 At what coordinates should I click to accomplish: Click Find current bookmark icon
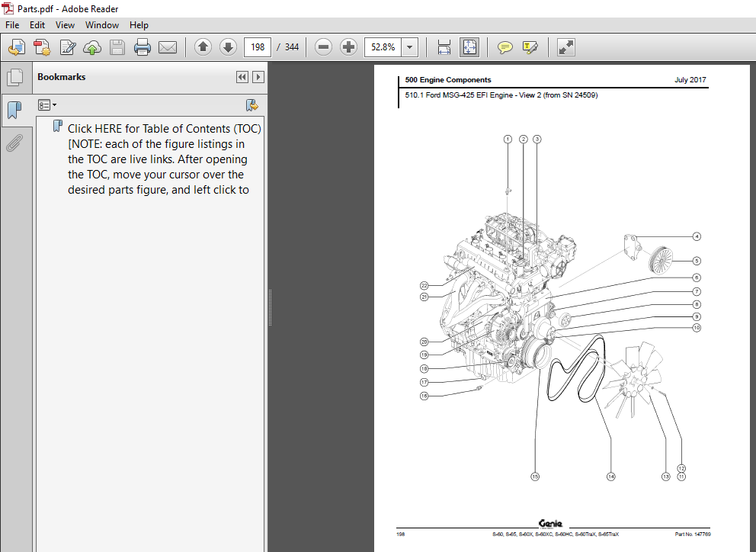click(x=251, y=105)
